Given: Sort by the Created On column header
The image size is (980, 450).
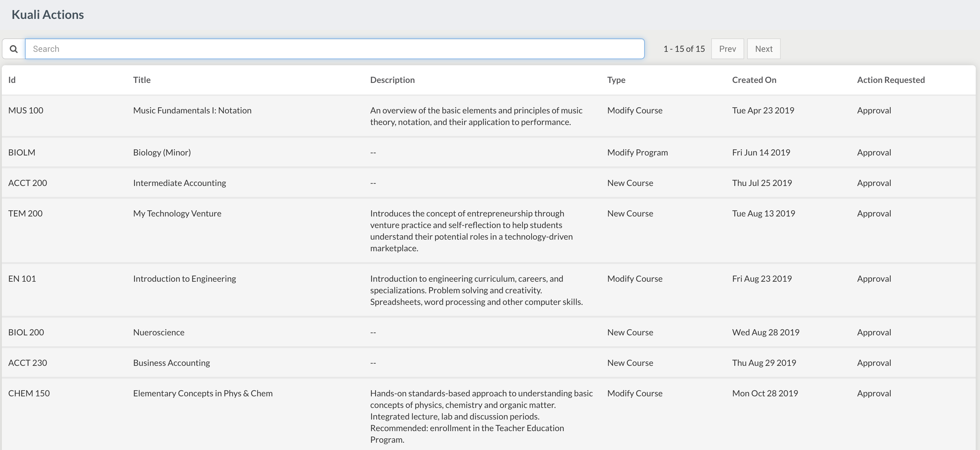Looking at the screenshot, I should (x=754, y=80).
